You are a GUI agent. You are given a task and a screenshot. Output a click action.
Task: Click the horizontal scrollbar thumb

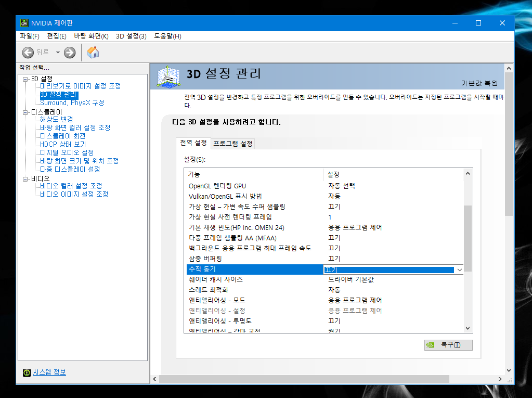coord(304,379)
